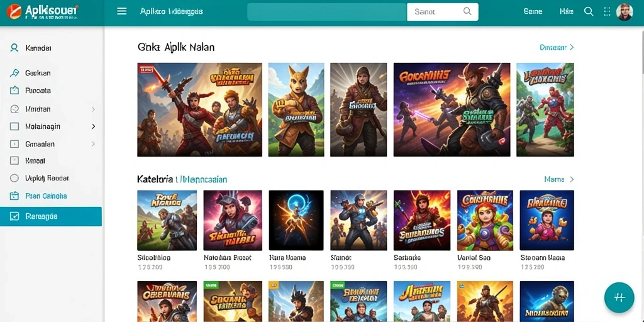Click the Pancata sidebar icon

pyautogui.click(x=14, y=91)
